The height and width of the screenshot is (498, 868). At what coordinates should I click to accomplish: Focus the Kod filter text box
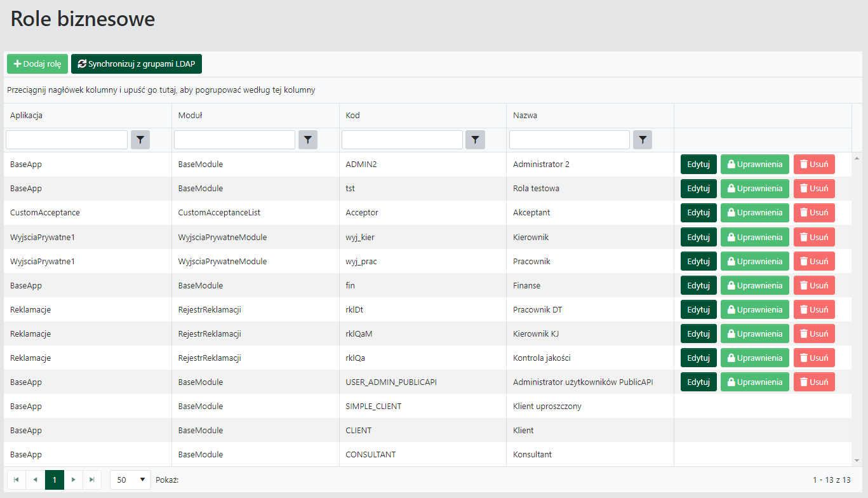[x=402, y=140]
